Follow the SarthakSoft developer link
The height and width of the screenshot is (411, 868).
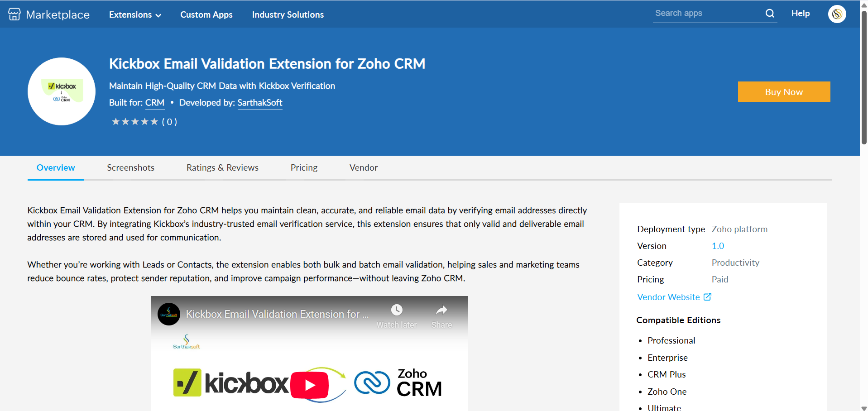coord(260,103)
